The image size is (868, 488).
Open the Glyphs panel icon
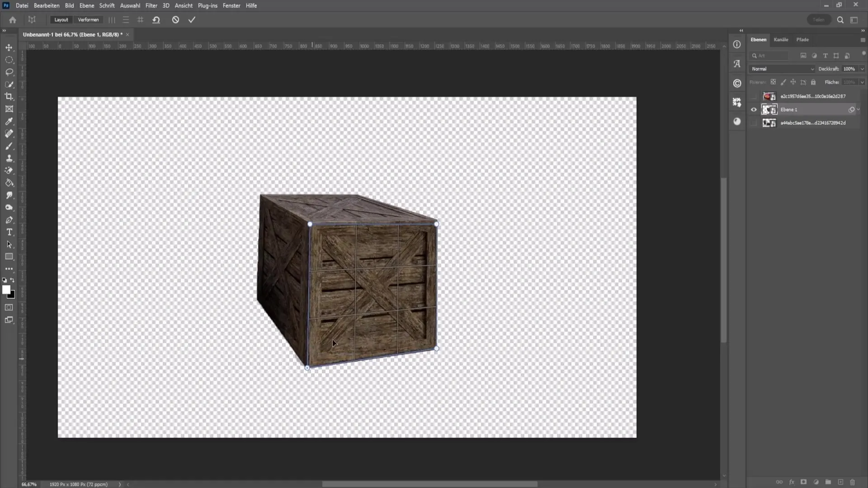coord(737,64)
